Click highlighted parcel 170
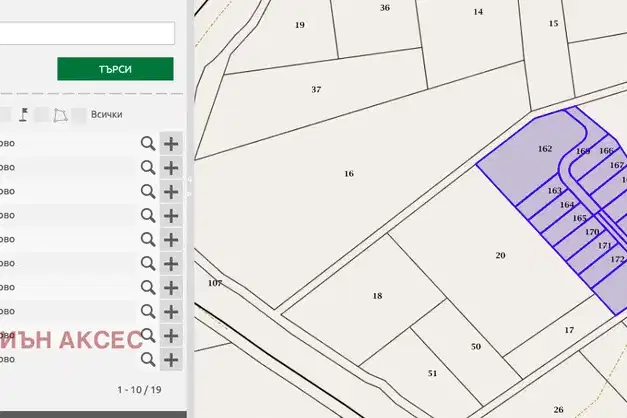627x418 pixels. click(592, 232)
